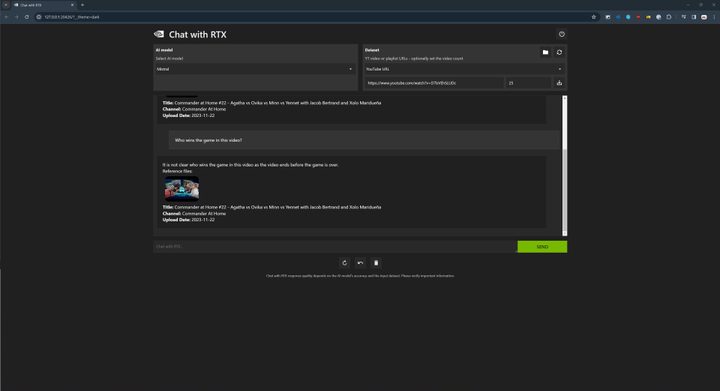
Task: Reload the page with the browser refresh icon
Action: pyautogui.click(x=27, y=17)
